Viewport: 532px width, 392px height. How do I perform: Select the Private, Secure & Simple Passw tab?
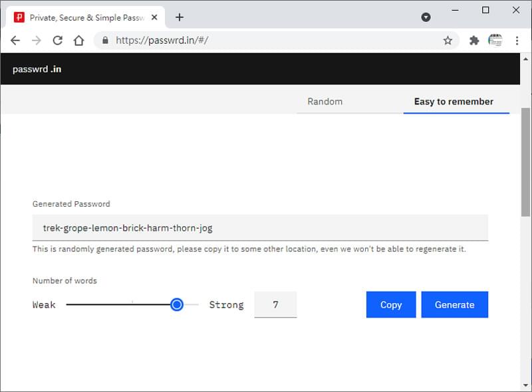86,17
